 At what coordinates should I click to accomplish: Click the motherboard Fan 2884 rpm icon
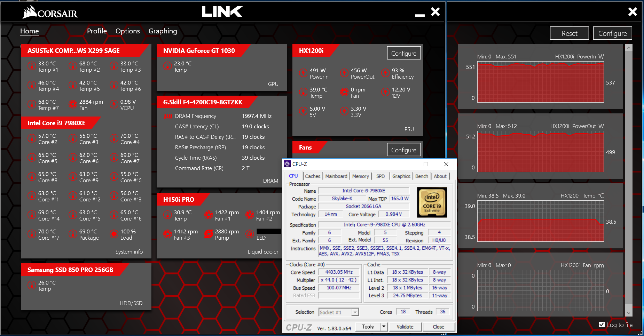pyautogui.click(x=73, y=104)
